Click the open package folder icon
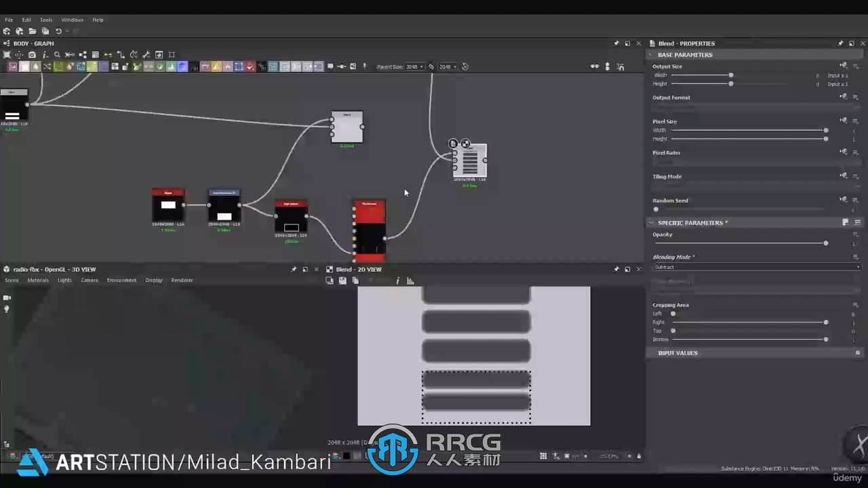Viewport: 868px width, 488px height. [x=32, y=31]
